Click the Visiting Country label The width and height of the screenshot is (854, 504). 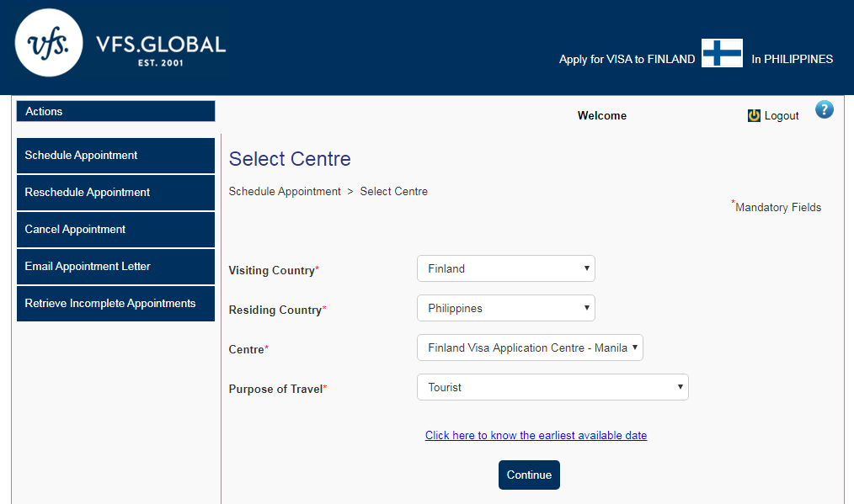coord(274,270)
